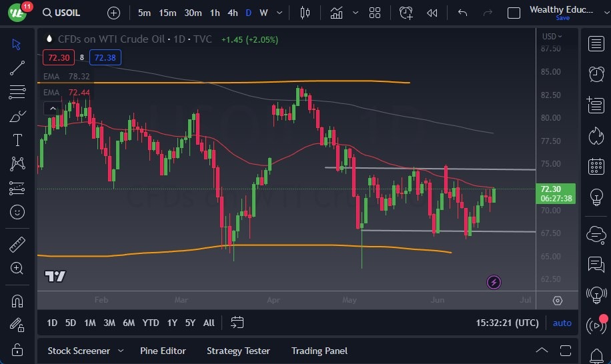This screenshot has width=611, height=364.
Task: Open the Strategy Tester tab
Action: (238, 351)
